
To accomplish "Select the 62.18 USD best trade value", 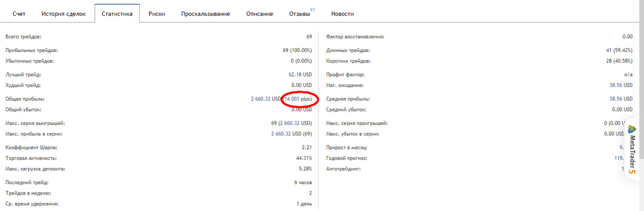I will pos(300,74).
